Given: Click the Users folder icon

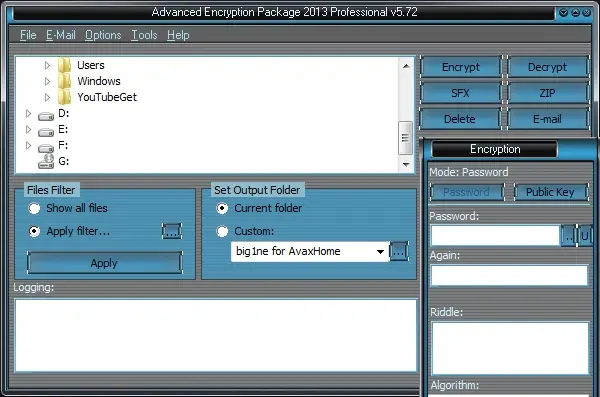Looking at the screenshot, I should [x=65, y=65].
